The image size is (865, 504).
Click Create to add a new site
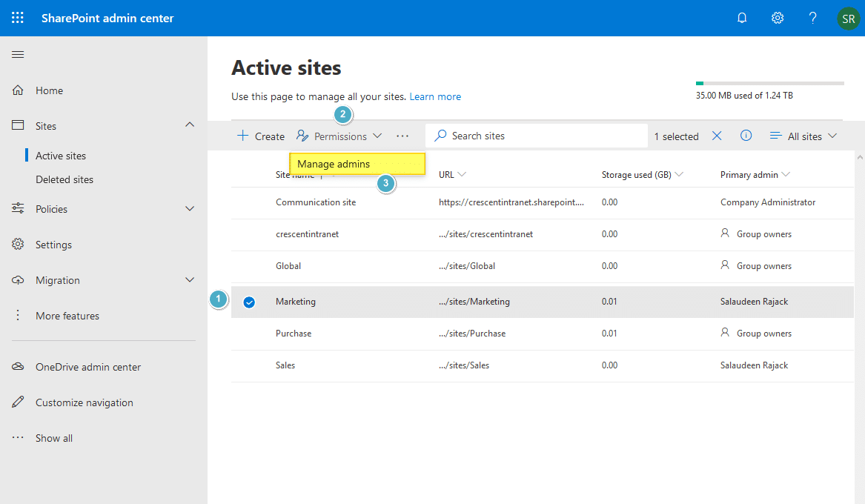tap(260, 136)
